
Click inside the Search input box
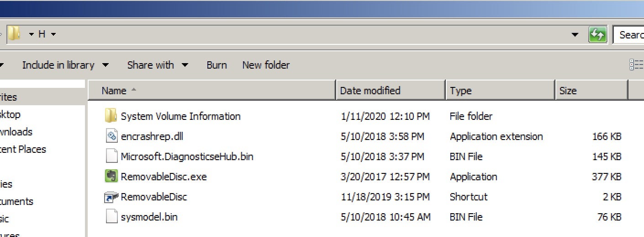[630, 35]
